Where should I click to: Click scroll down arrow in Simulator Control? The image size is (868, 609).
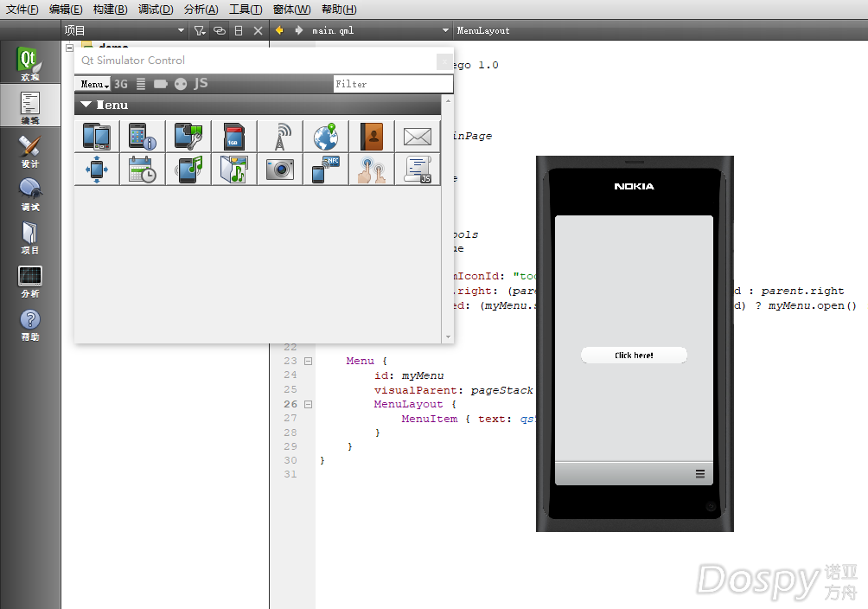(448, 337)
